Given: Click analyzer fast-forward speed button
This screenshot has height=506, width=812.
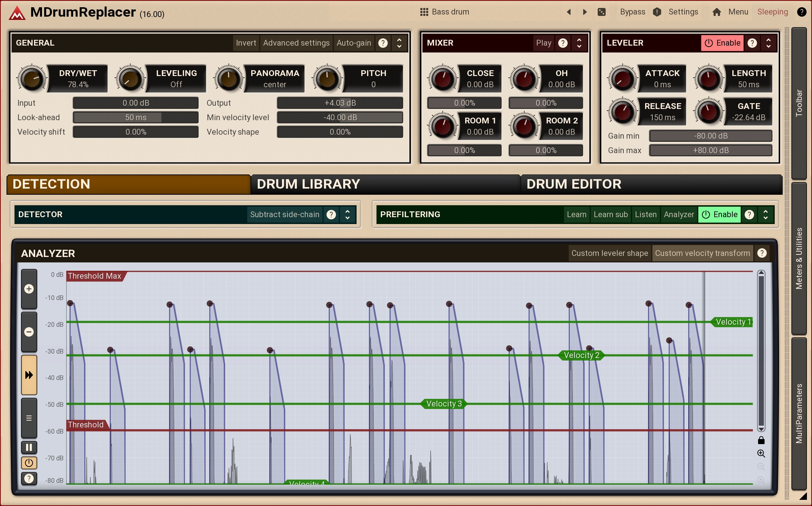Looking at the screenshot, I should 29,375.
